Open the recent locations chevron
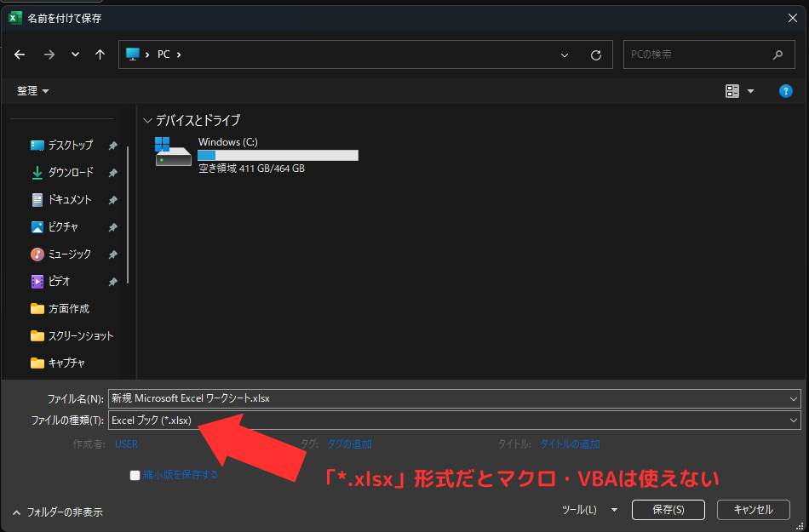Screen dimensions: 809x532 (x=75, y=54)
